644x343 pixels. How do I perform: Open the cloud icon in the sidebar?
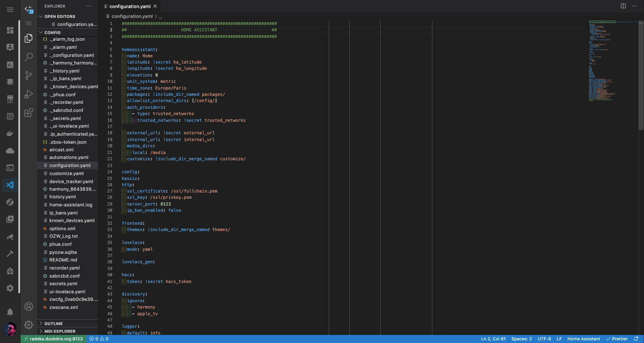pyautogui.click(x=10, y=151)
